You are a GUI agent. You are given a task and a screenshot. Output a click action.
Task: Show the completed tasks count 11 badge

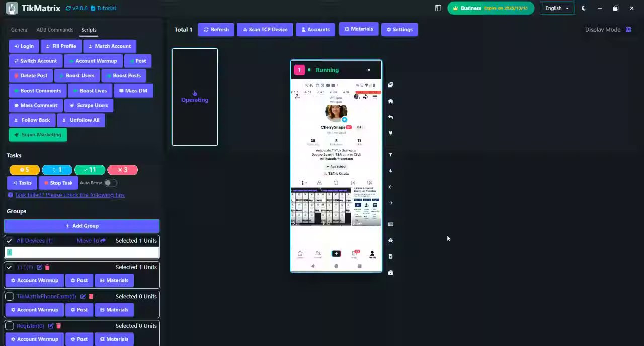click(90, 170)
